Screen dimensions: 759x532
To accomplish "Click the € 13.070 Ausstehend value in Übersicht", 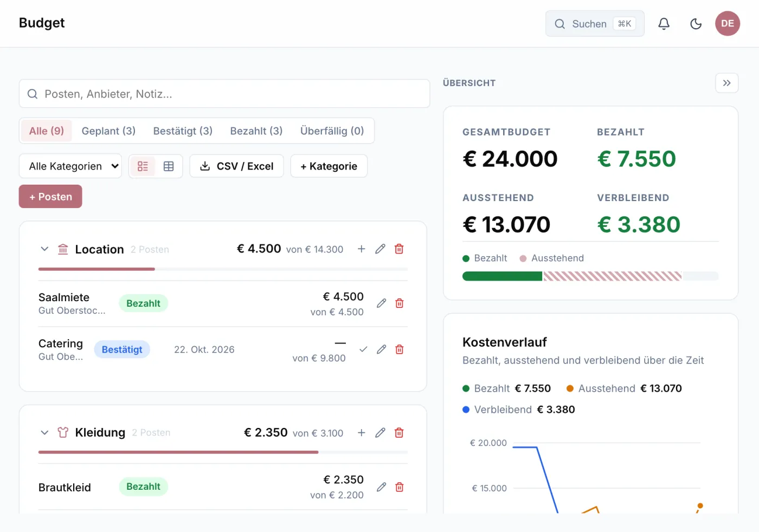I will coord(506,224).
